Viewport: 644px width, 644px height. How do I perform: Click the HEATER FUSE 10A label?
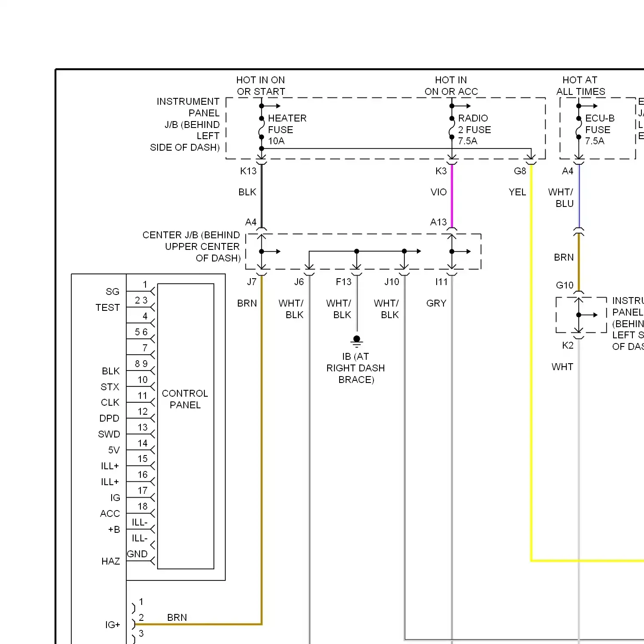[x=287, y=130]
